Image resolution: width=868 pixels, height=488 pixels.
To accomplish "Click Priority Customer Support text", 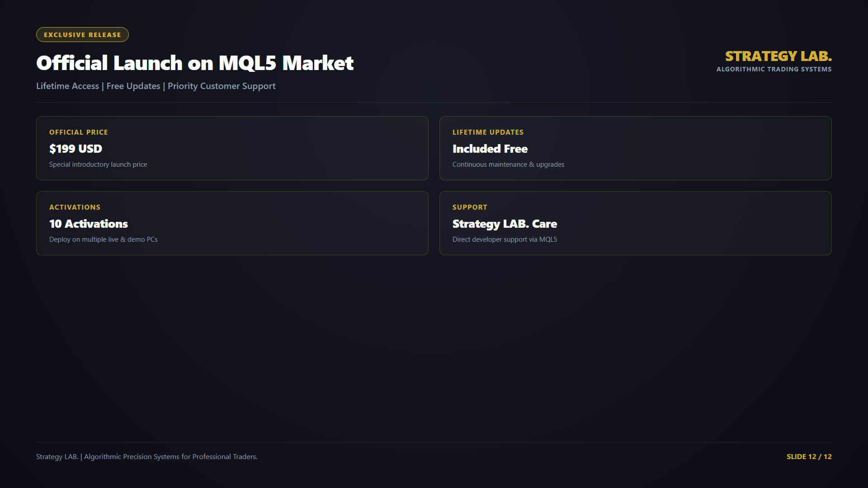I will point(222,86).
